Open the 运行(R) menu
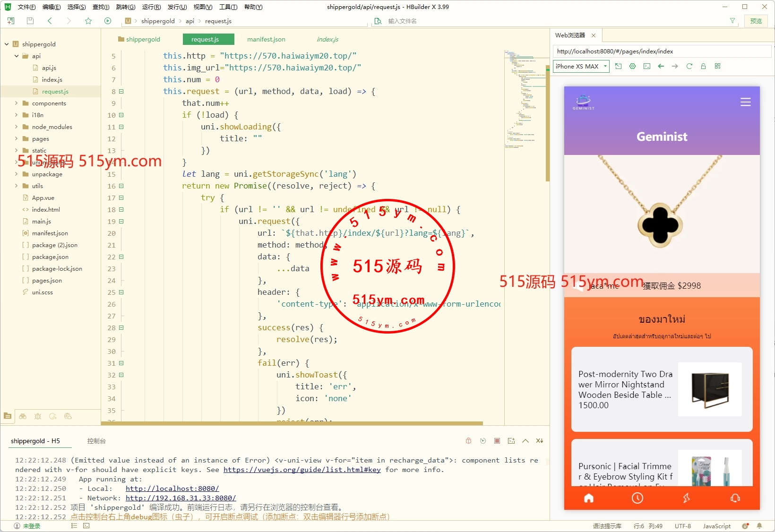 (151, 7)
